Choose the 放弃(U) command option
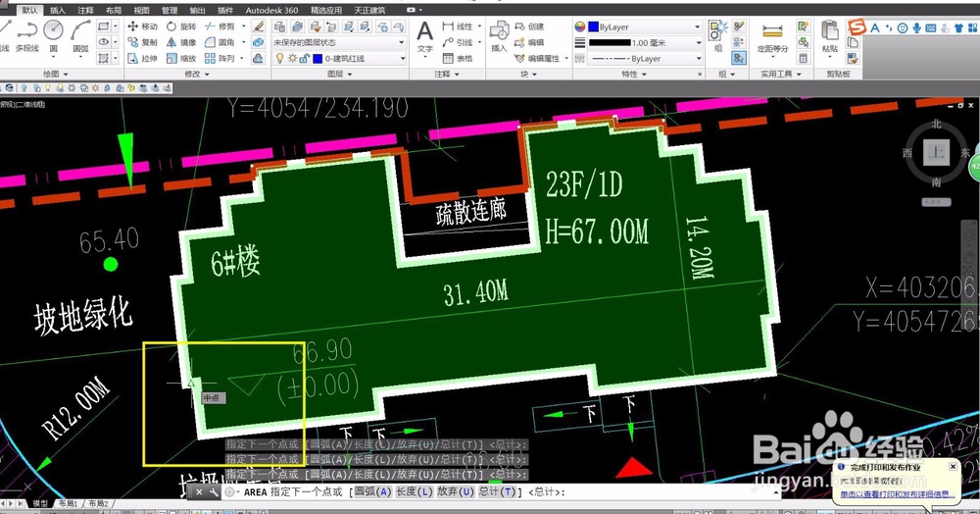980x514 pixels. pyautogui.click(x=456, y=492)
